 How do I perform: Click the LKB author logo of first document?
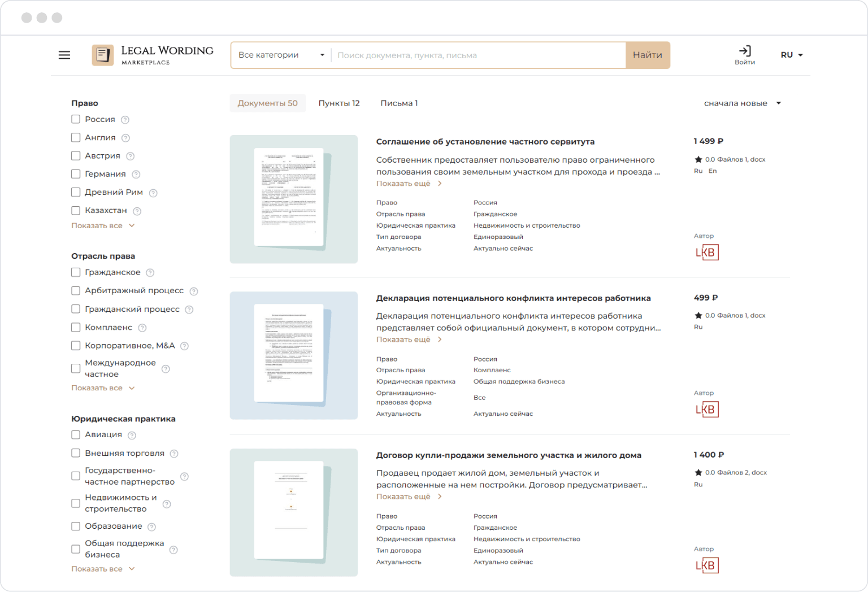(706, 252)
